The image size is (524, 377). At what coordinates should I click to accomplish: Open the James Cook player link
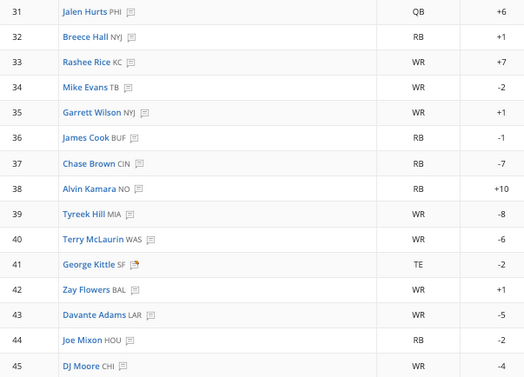[86, 138]
